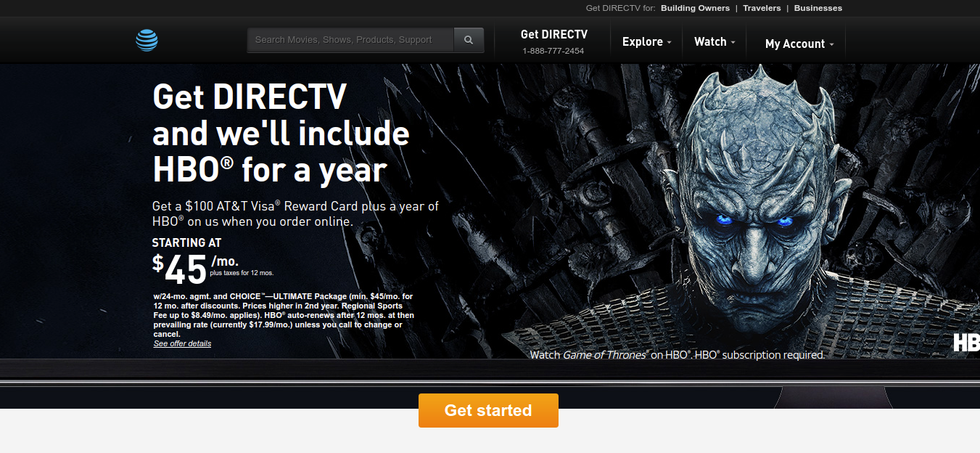Click the AT&T globe logo
The image size is (980, 453).
[147, 40]
